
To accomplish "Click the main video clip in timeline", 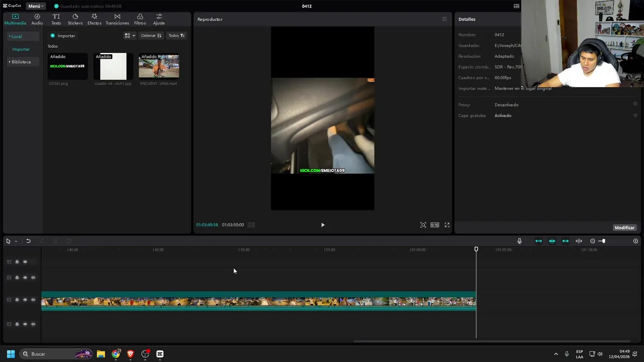I will click(258, 301).
